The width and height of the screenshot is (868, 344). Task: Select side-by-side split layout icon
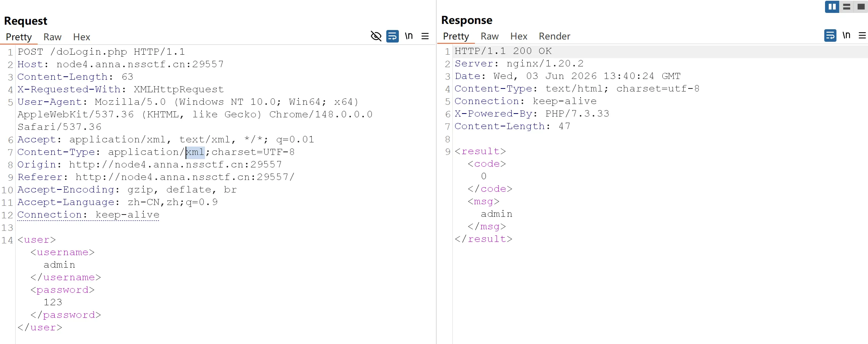point(832,7)
